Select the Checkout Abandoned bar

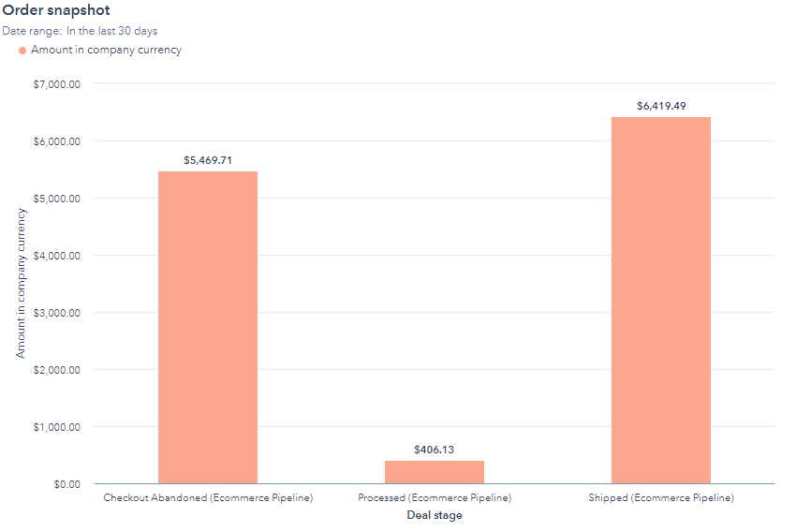tap(208, 327)
